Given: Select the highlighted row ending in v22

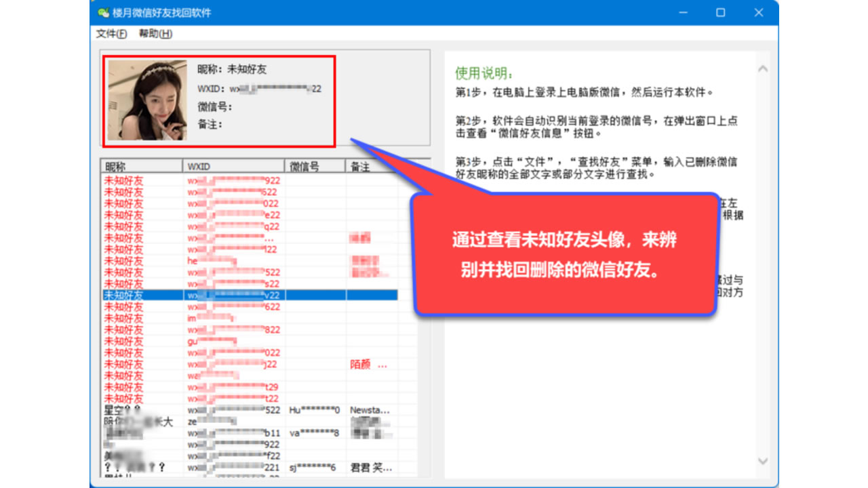Looking at the screenshot, I should [x=250, y=296].
